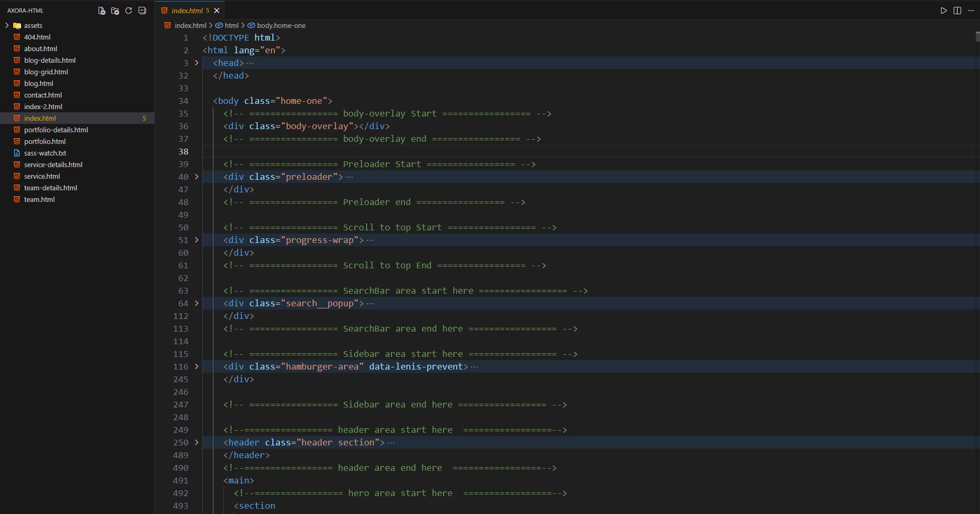This screenshot has height=514, width=980.
Task: Close the index.html tab
Action: [217, 11]
